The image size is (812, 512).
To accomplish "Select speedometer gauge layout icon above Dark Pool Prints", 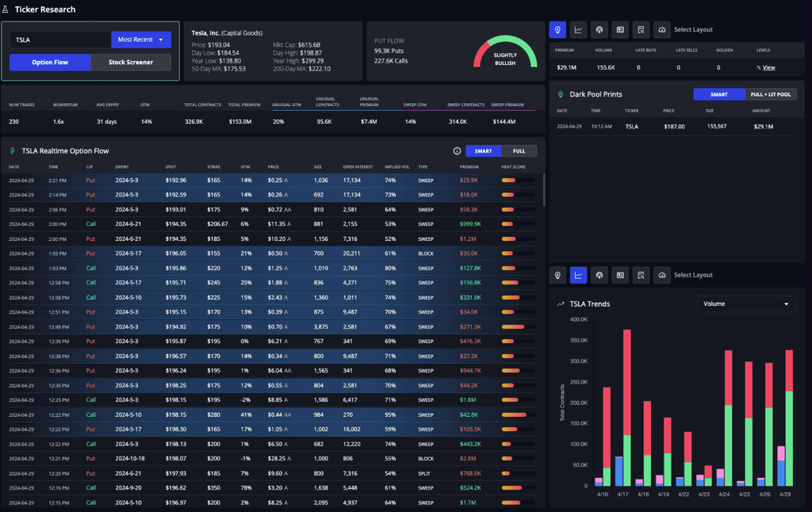I will (x=662, y=30).
